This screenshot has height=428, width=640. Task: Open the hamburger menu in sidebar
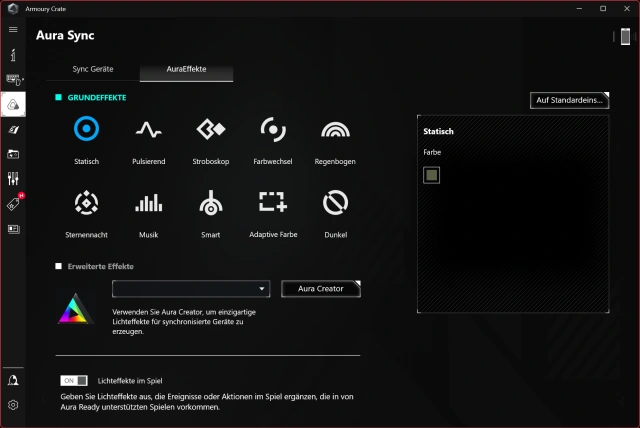coord(13,29)
